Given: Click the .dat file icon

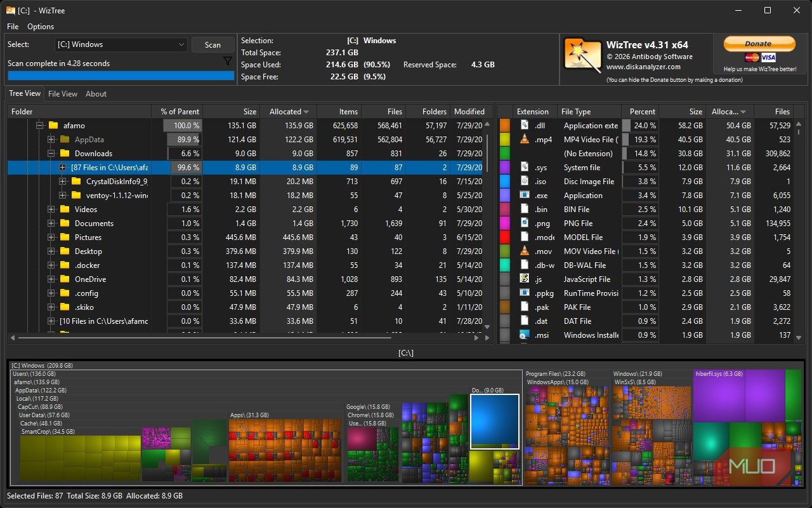Looking at the screenshot, I should (x=525, y=321).
